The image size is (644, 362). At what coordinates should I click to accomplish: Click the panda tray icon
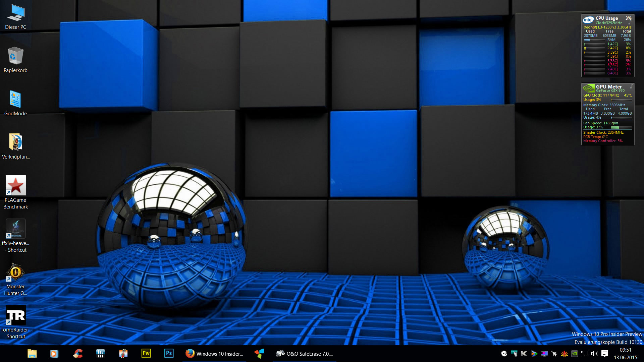[504, 354]
